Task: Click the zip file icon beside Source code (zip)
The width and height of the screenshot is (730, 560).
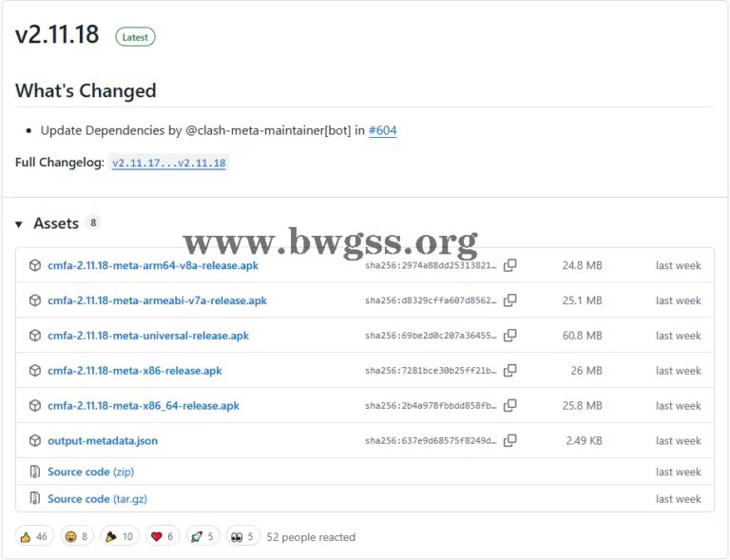Action: point(35,472)
